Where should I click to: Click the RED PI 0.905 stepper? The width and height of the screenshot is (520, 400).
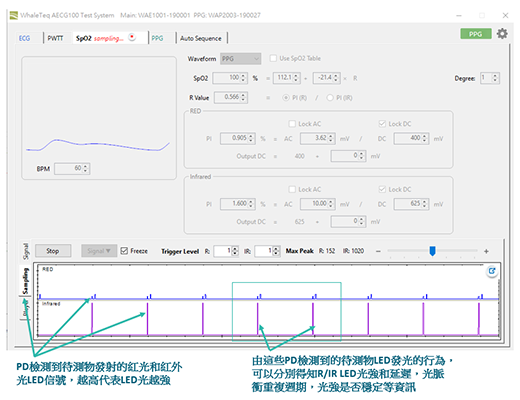251,138
